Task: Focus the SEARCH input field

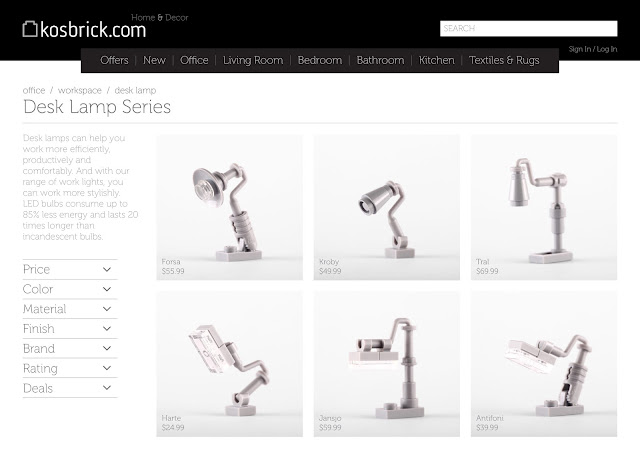Action: [529, 29]
